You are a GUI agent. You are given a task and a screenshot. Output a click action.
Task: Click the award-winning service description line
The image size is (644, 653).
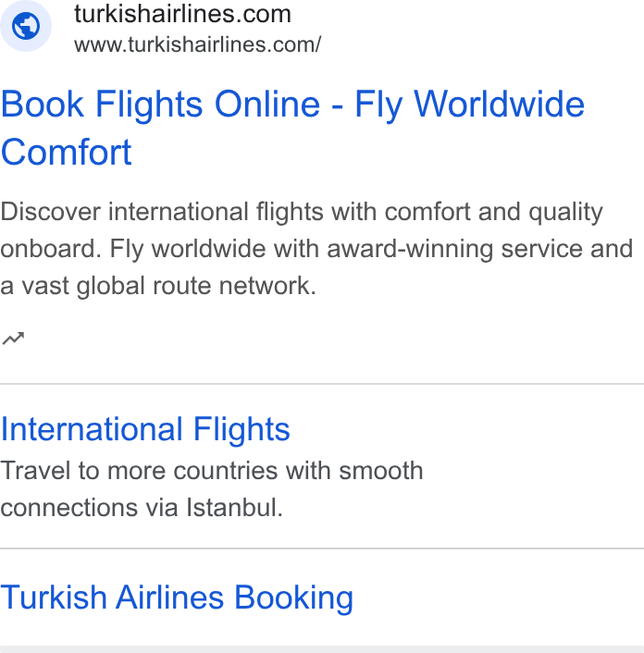point(316,249)
